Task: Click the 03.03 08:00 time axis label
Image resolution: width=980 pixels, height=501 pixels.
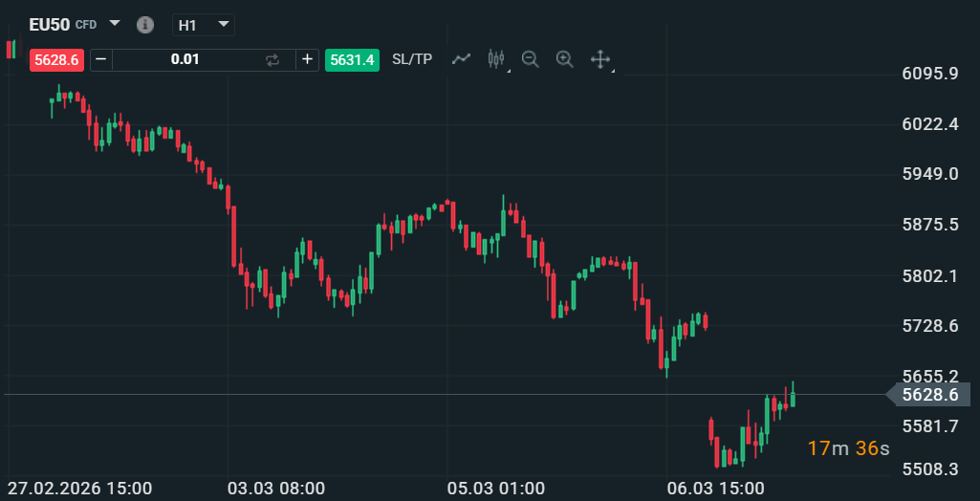Action: (x=275, y=489)
